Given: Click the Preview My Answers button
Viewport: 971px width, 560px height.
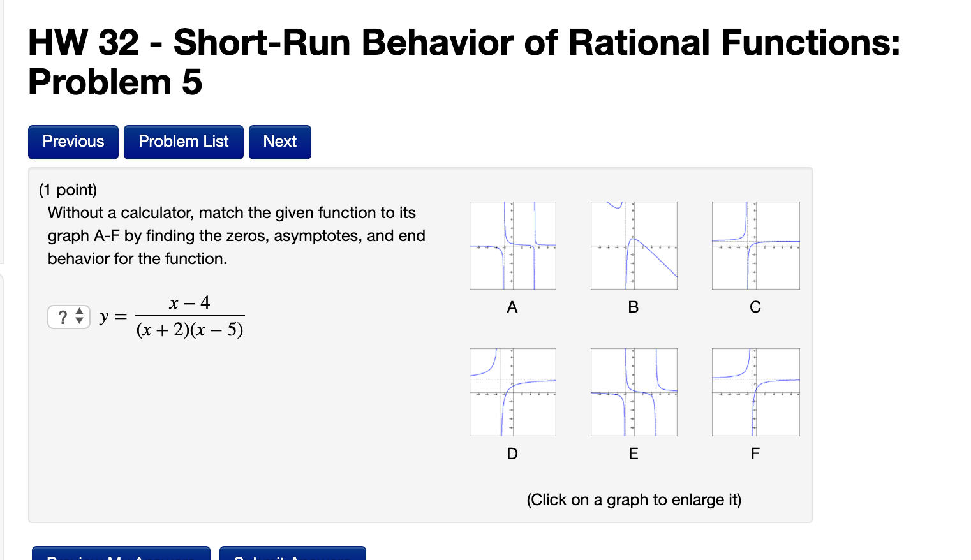Looking at the screenshot, I should tap(121, 554).
